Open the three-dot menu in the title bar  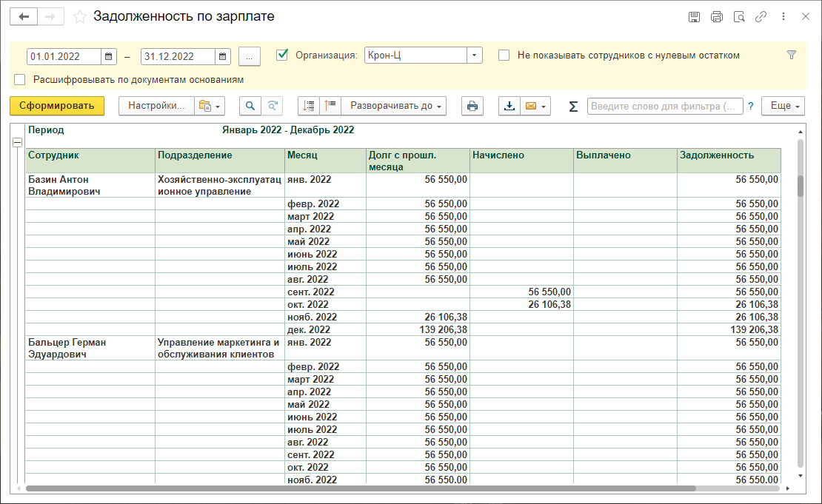coord(783,17)
